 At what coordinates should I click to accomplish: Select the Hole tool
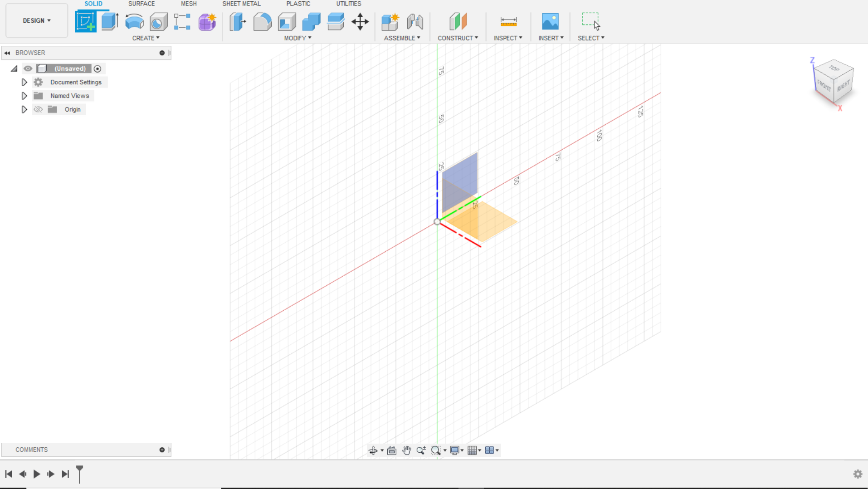[158, 22]
